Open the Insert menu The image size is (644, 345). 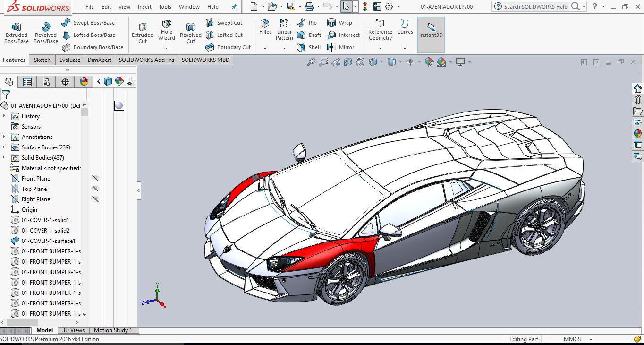pyautogui.click(x=144, y=7)
